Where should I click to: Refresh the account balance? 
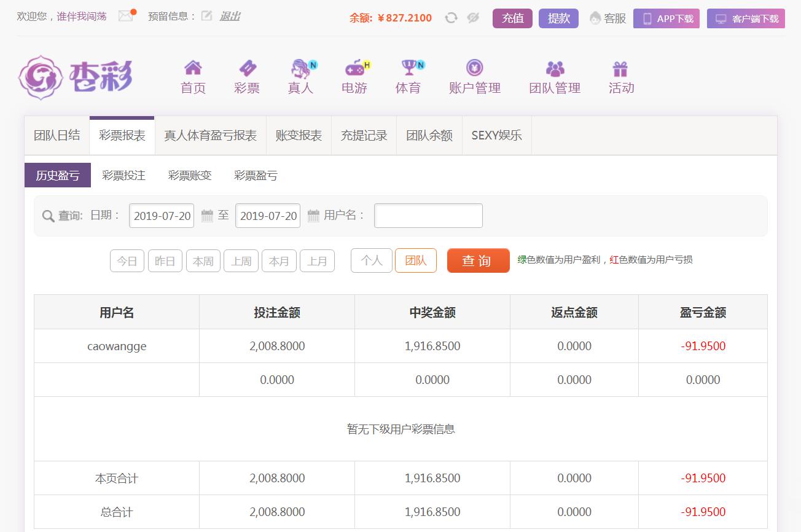(451, 18)
